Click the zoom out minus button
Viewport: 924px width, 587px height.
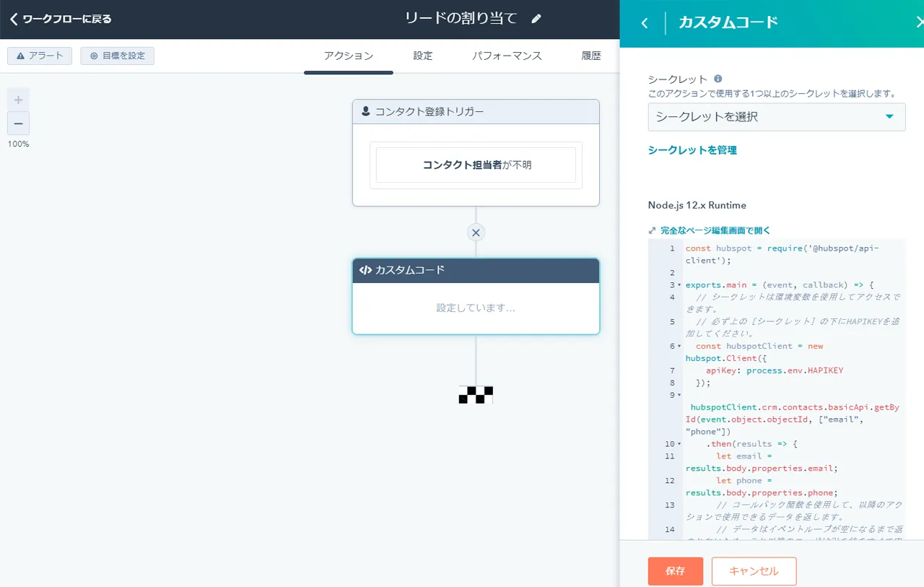coord(19,123)
